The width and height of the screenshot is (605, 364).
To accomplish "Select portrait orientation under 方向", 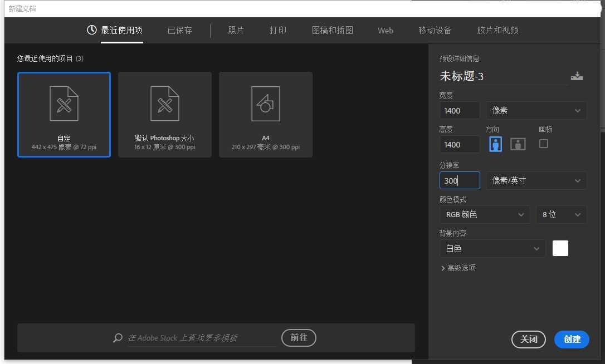I will click(495, 144).
